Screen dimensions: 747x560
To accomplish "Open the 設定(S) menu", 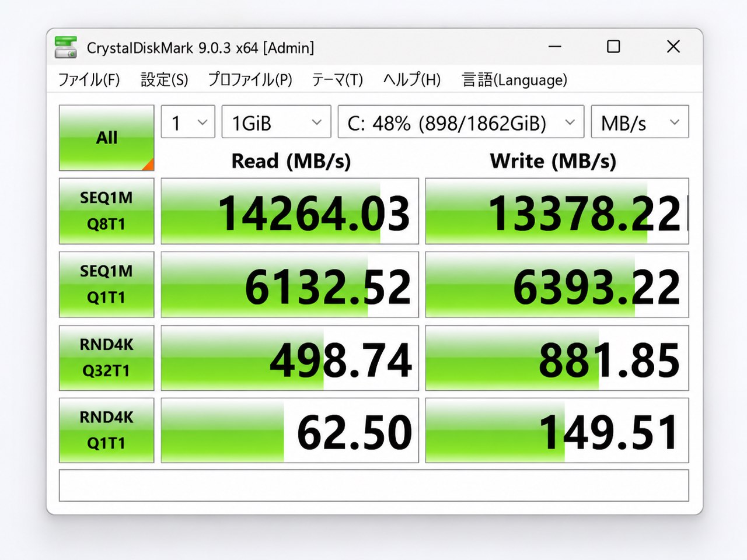I will [x=165, y=79].
